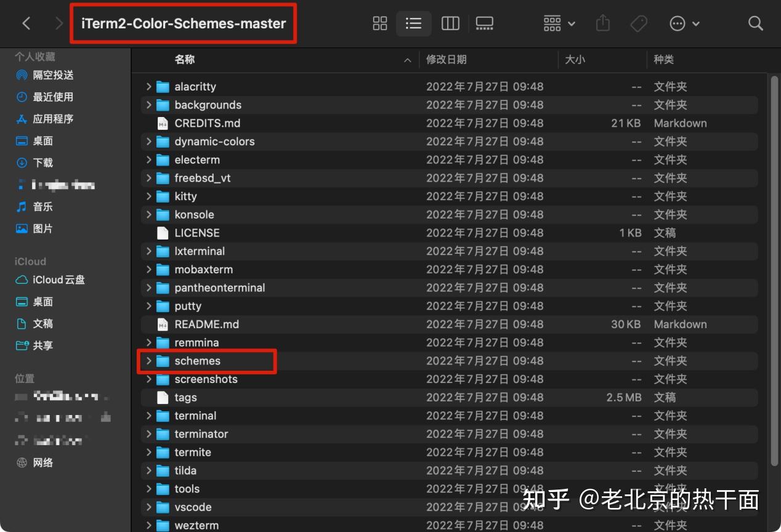
Task: Expand the terminator folder
Action: pyautogui.click(x=148, y=434)
